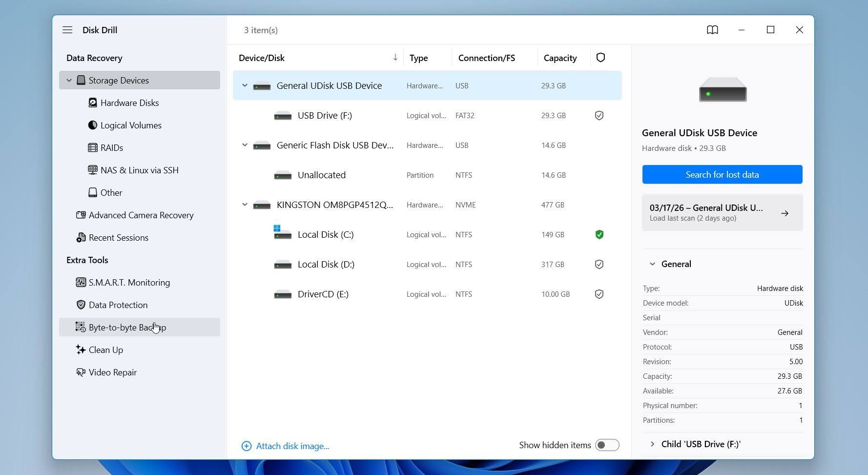868x475 pixels.
Task: Open Data Protection tool
Action: click(x=118, y=305)
